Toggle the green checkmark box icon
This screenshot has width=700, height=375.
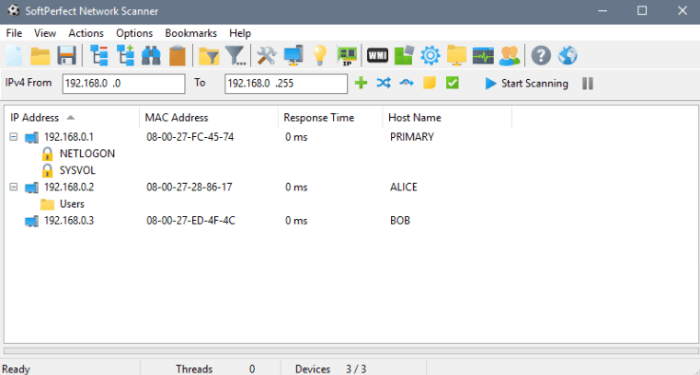[x=452, y=83]
